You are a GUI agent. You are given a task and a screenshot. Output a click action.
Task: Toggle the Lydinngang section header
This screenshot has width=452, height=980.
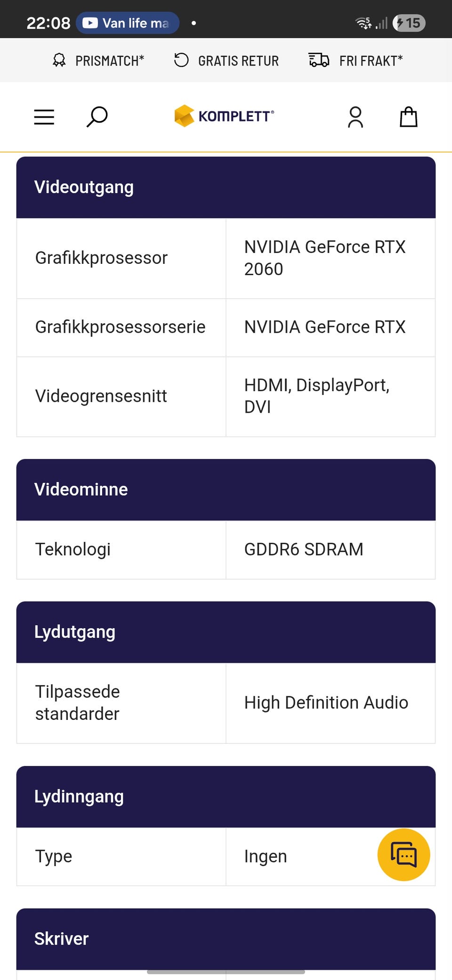tap(226, 797)
